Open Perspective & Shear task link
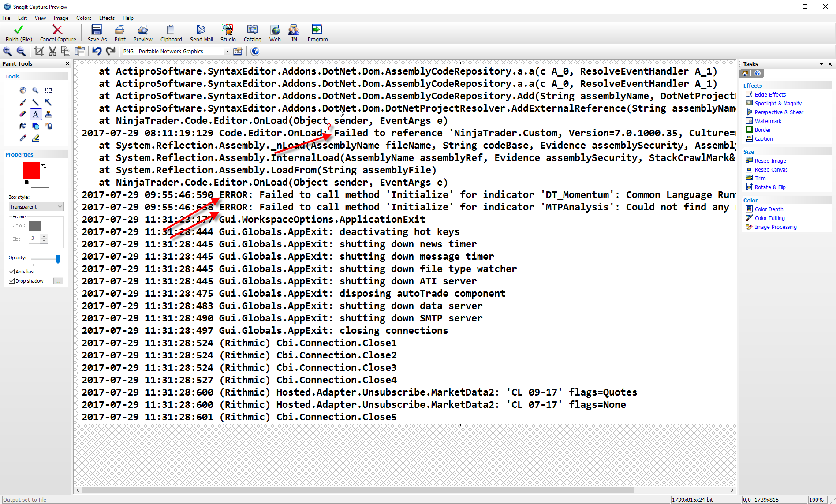Image resolution: width=836 pixels, height=504 pixels. pyautogui.click(x=779, y=112)
